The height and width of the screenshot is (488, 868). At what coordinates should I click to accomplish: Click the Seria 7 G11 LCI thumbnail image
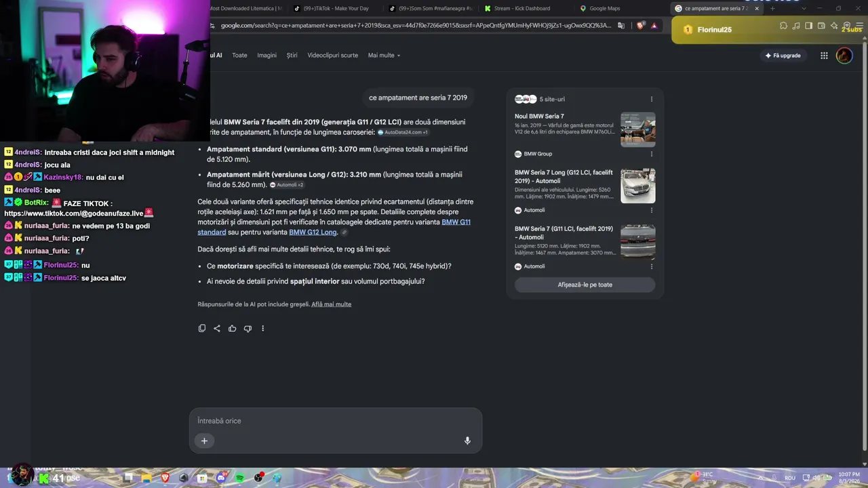coord(638,242)
